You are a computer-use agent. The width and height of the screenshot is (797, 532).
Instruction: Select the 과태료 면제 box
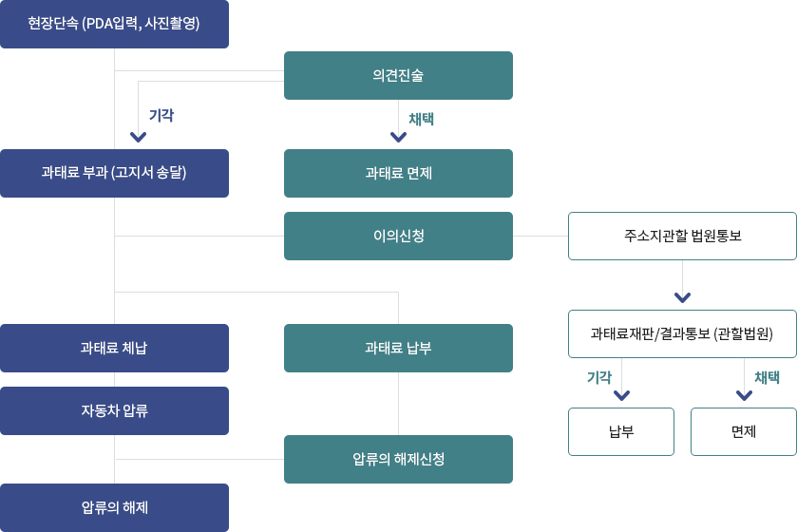click(x=398, y=173)
